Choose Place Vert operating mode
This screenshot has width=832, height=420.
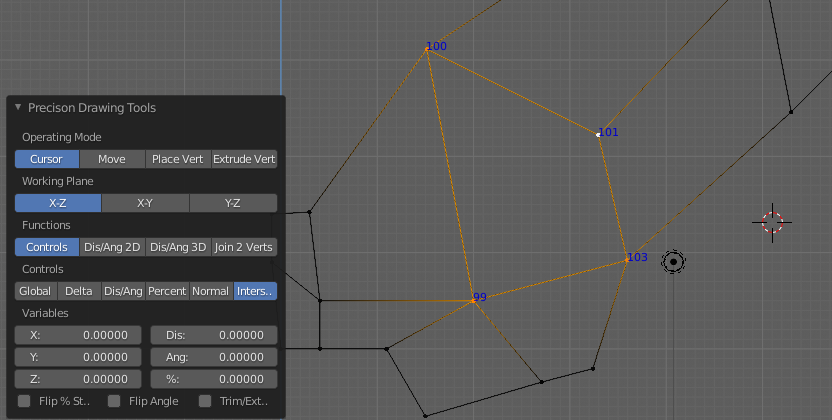tap(177, 159)
